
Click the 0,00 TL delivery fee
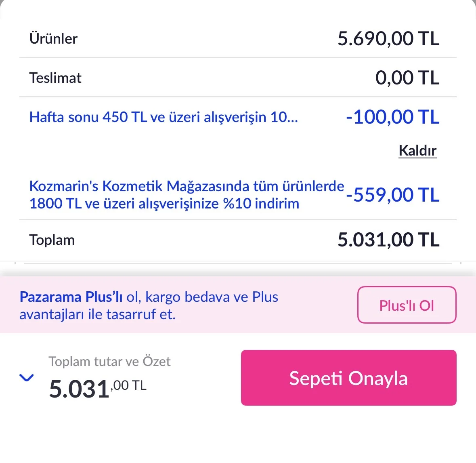click(x=407, y=78)
